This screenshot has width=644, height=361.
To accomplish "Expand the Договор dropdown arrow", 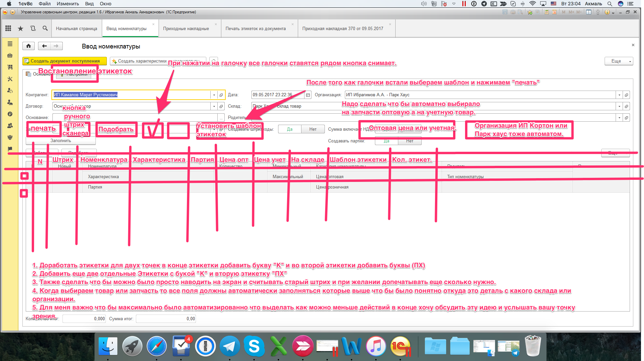I will pyautogui.click(x=214, y=106).
